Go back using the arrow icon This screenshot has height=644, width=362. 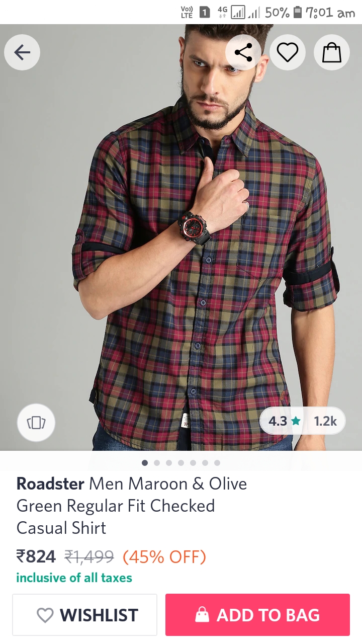coord(22,52)
